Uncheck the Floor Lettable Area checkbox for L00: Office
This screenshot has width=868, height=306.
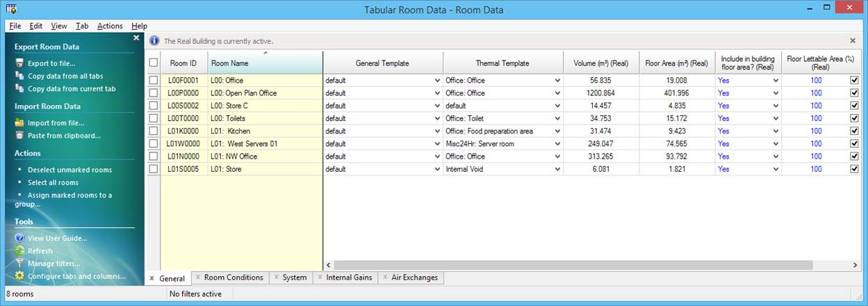[x=855, y=80]
